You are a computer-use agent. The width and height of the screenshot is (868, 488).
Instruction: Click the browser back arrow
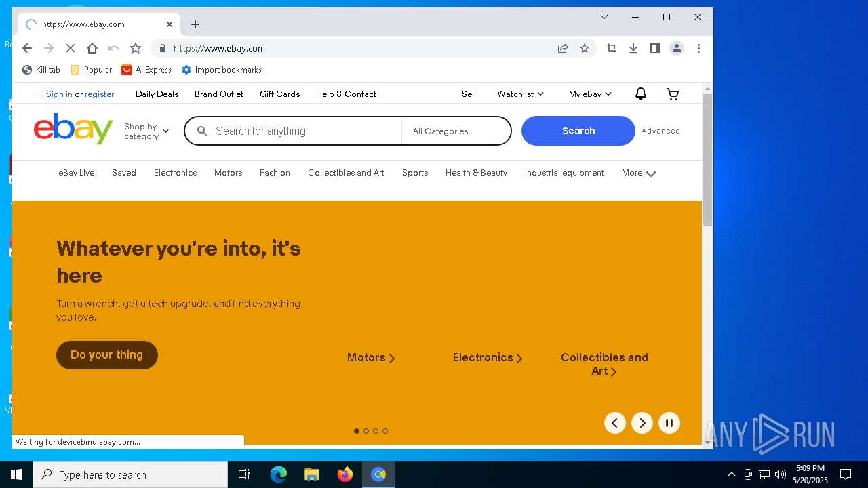click(x=27, y=48)
